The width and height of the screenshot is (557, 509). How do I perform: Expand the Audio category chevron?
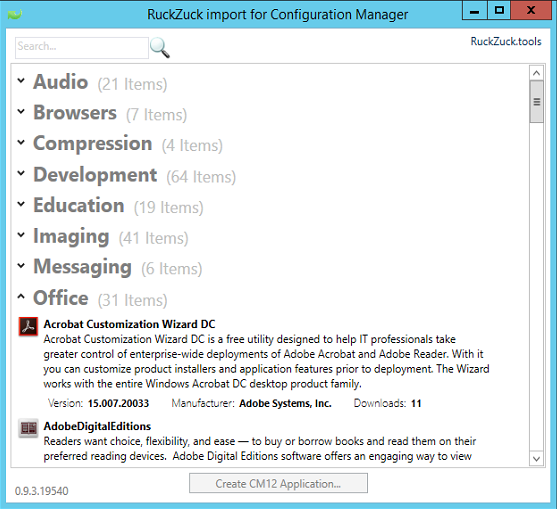pos(21,81)
